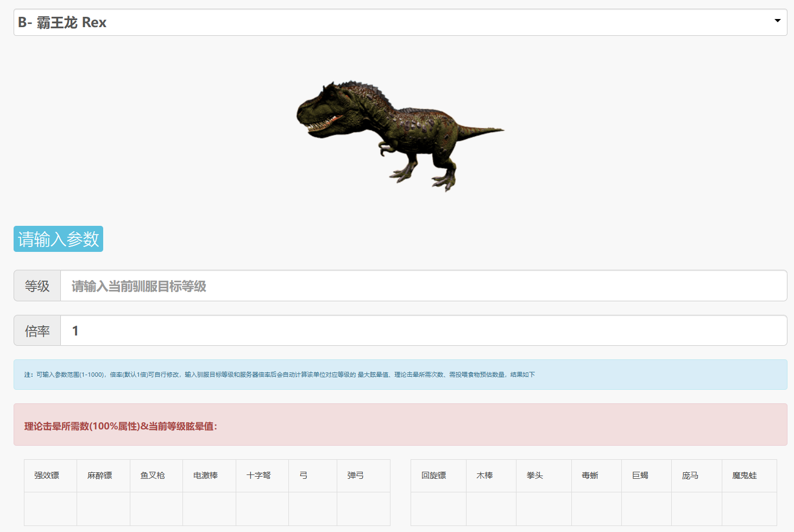This screenshot has width=794, height=532.
Task: Click the 请输入参数 button
Action: 58,239
